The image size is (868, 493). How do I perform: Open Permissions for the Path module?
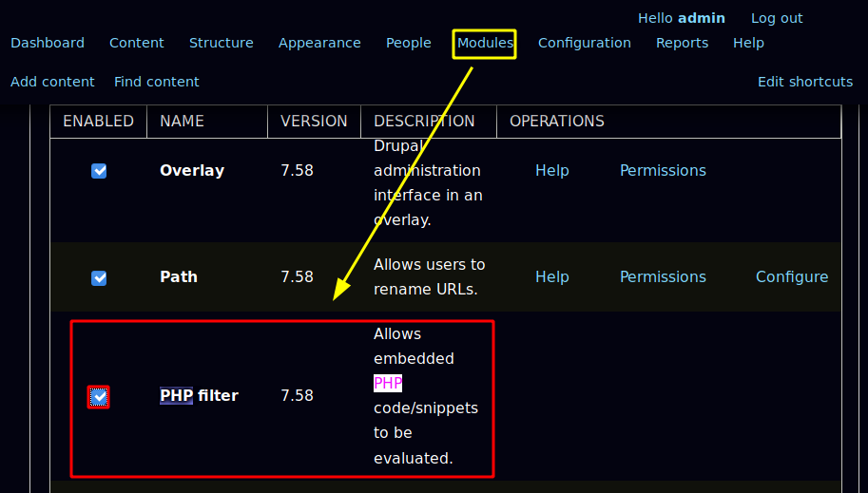(x=663, y=277)
